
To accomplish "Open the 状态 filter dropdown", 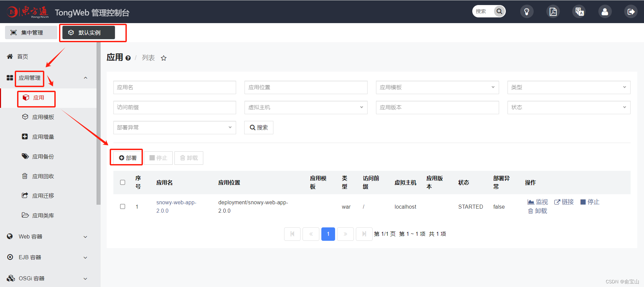I will pos(569,107).
